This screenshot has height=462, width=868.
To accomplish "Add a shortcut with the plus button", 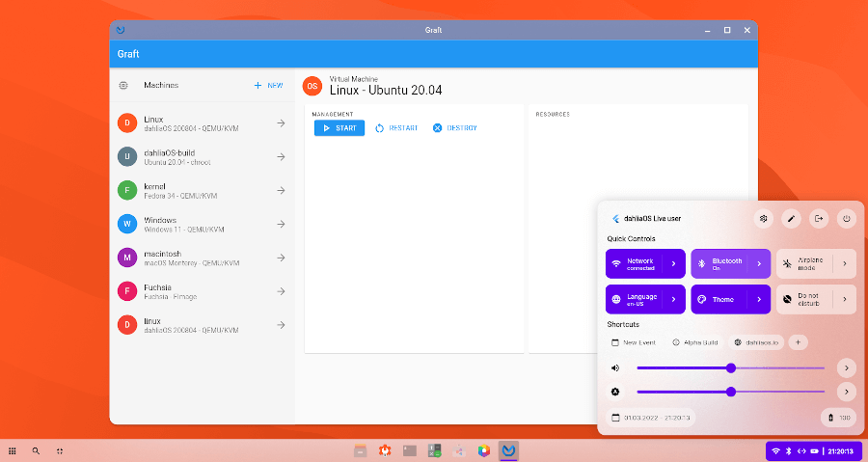I will (x=798, y=342).
